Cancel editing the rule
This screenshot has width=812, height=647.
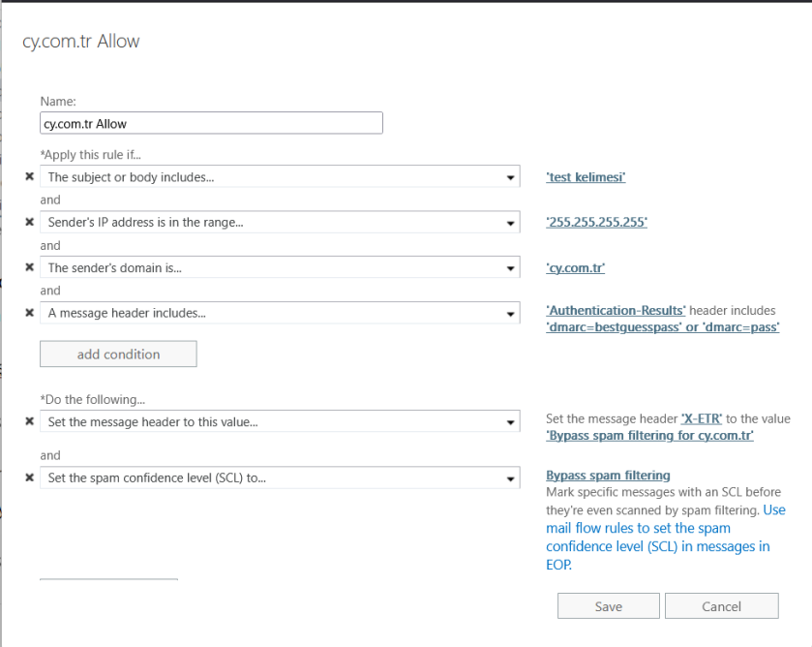pos(721,606)
